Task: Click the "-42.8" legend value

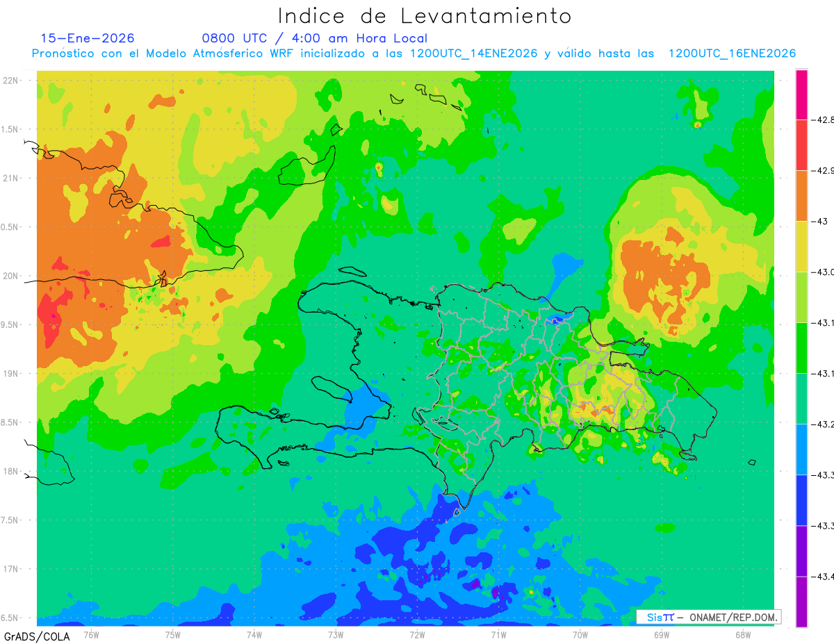Action: (x=822, y=120)
